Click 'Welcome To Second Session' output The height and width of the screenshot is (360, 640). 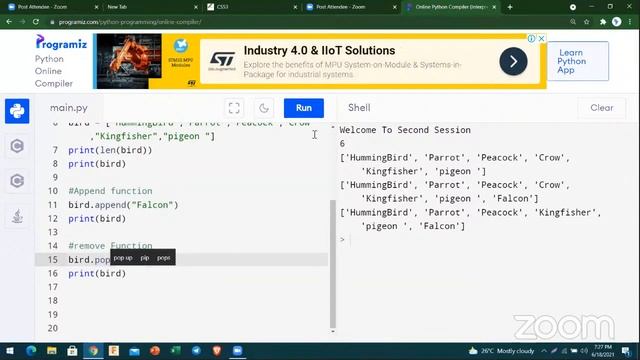405,130
